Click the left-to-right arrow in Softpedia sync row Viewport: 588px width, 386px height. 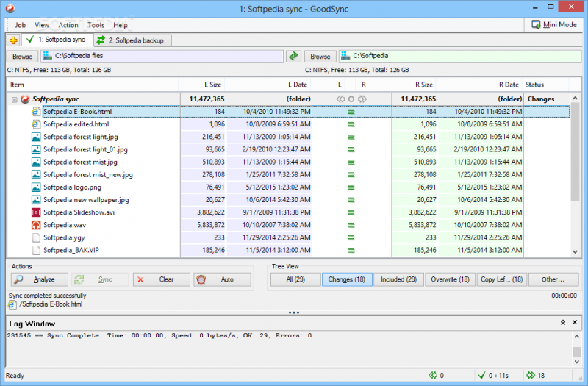pyautogui.click(x=362, y=99)
